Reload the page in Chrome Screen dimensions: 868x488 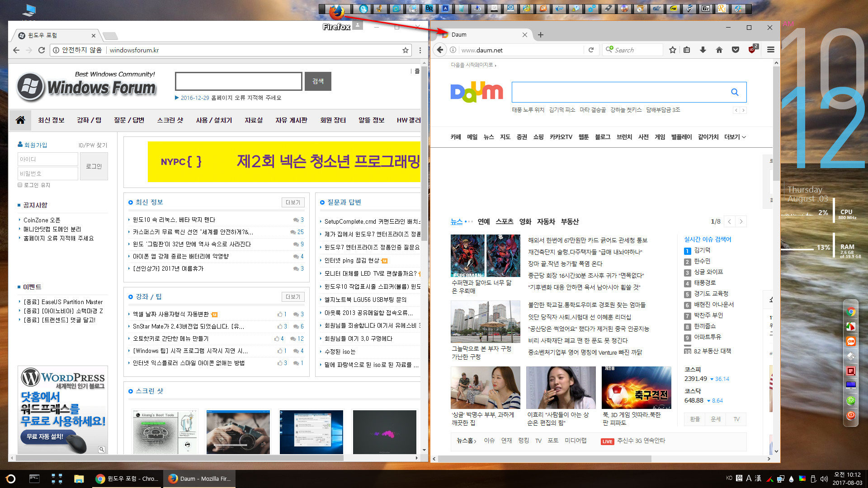[42, 50]
